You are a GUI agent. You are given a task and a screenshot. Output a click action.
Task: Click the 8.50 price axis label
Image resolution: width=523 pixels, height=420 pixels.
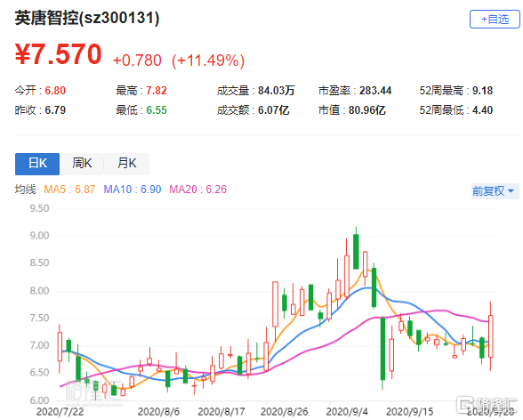pos(39,263)
